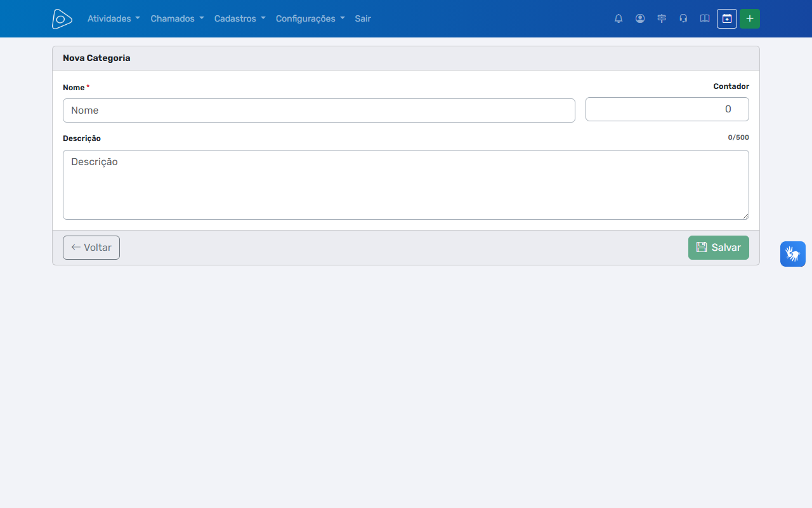
Task: Open the user profile icon
Action: click(x=640, y=18)
